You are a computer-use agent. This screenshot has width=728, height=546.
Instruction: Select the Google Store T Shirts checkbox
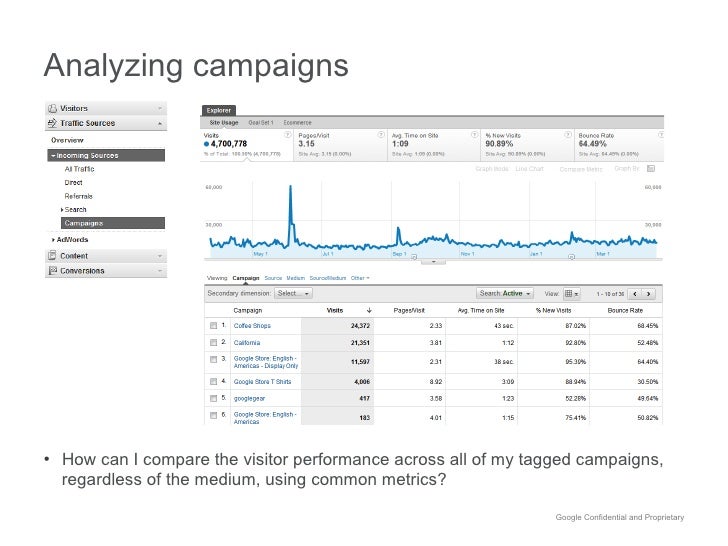(213, 382)
